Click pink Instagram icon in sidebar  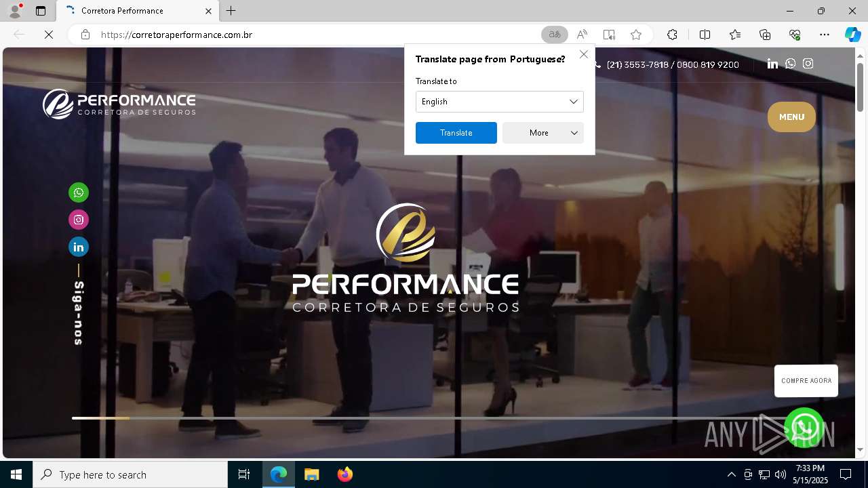coord(79,220)
